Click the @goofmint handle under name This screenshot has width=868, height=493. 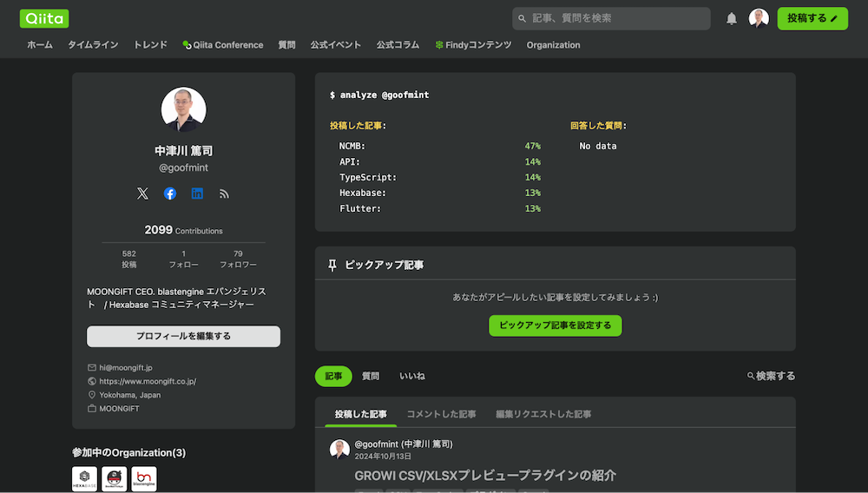point(183,168)
